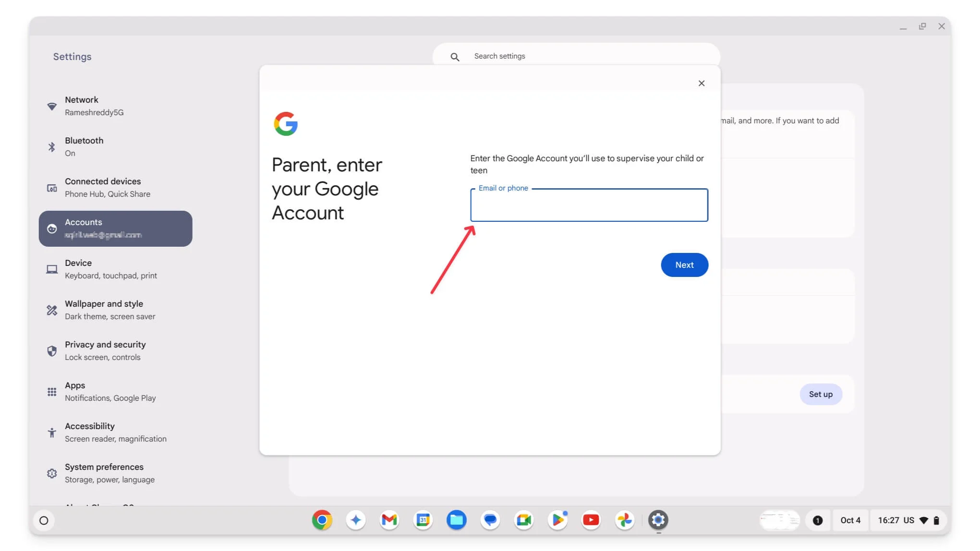Click YouTube icon in taskbar
The image size is (980, 551).
[x=591, y=520]
